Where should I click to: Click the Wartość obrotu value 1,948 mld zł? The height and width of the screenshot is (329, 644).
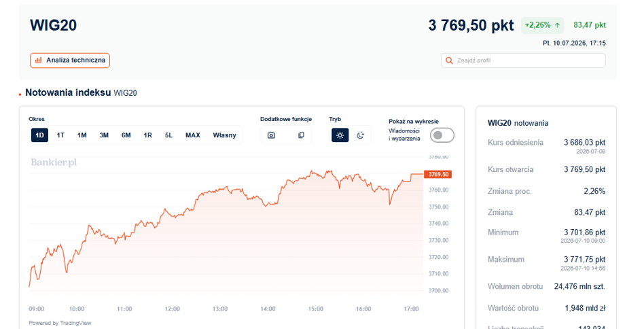585,308
